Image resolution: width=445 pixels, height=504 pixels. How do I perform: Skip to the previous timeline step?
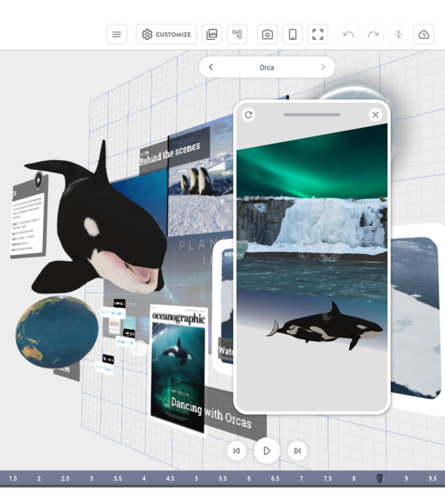coord(237,450)
